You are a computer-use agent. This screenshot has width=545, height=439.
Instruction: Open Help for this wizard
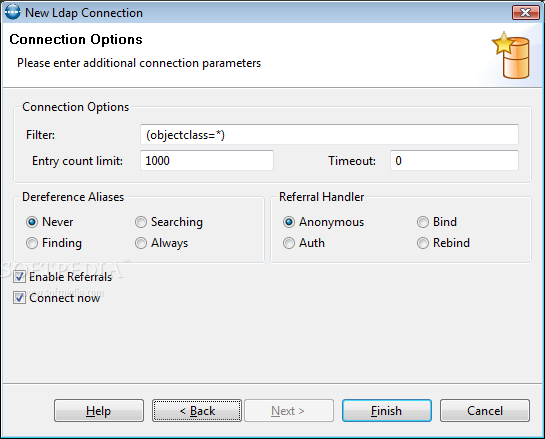(99, 410)
